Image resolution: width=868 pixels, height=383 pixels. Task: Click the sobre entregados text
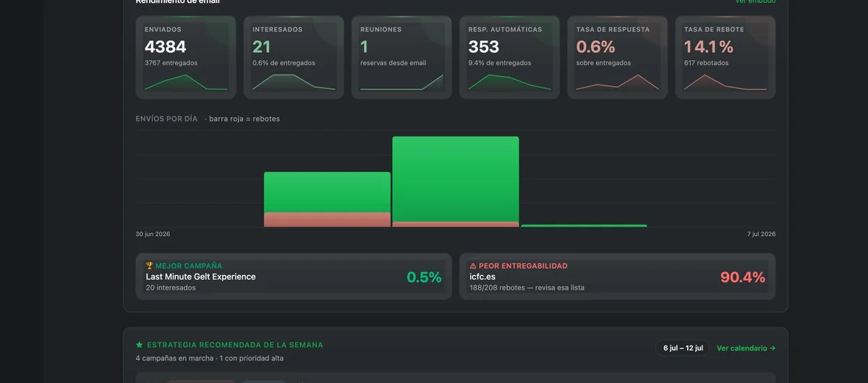tap(603, 63)
